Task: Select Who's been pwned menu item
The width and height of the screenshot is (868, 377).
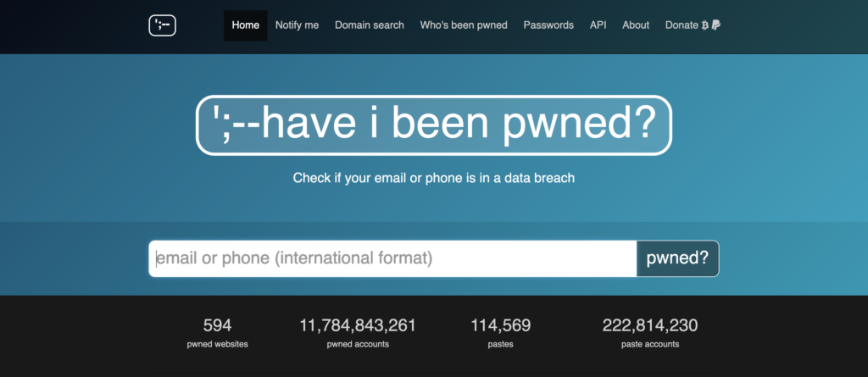Action: coord(464,25)
